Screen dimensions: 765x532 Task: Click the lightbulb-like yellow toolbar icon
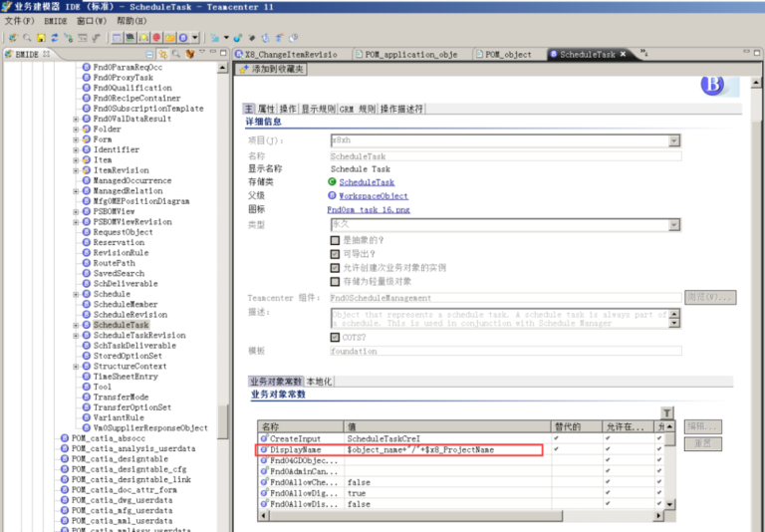tap(143, 38)
